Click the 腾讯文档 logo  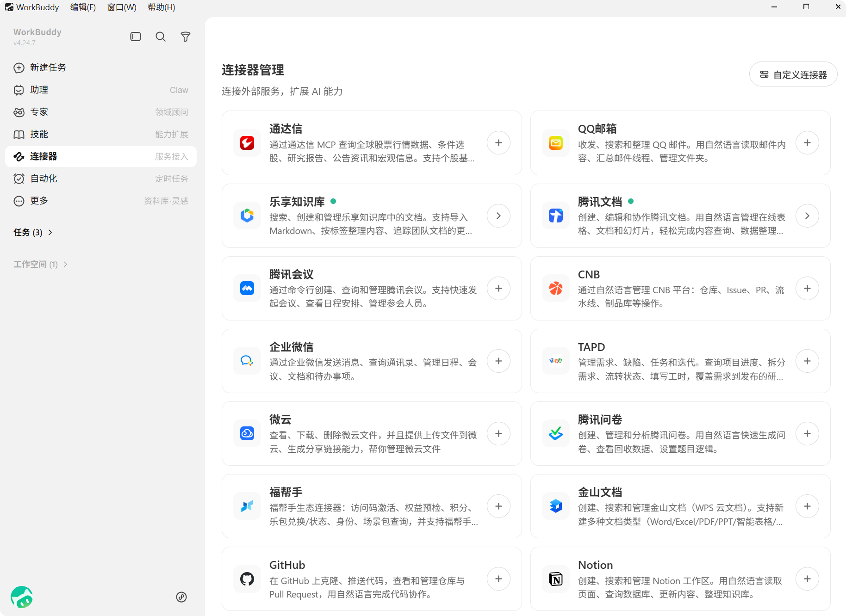556,216
